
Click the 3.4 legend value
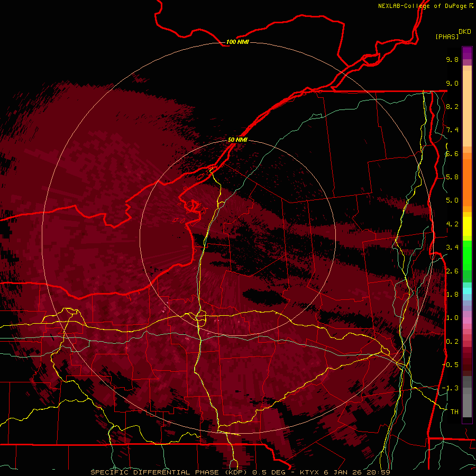(x=452, y=248)
